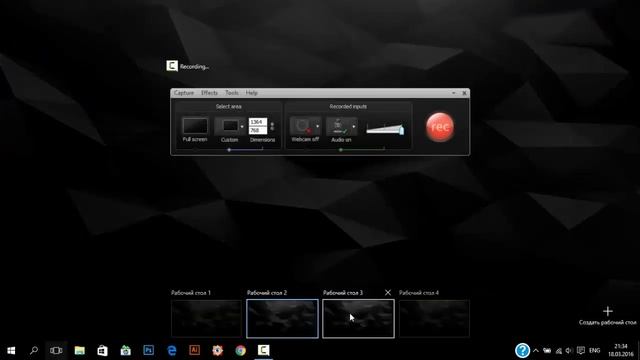This screenshot has width=640, height=360.
Task: Click the height dimension field showing 768
Action: (x=258, y=130)
